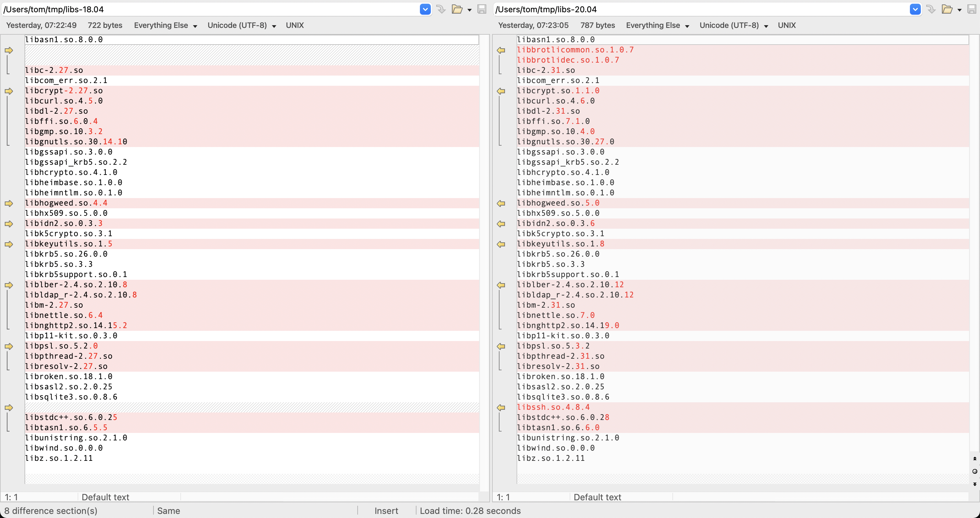Click current difference circle button
The height and width of the screenshot is (518, 980).
click(x=975, y=471)
